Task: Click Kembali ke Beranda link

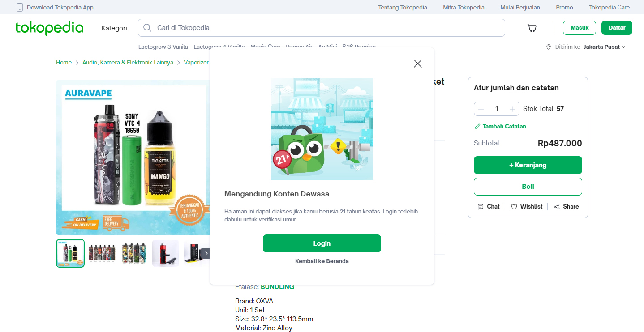Action: pyautogui.click(x=322, y=261)
